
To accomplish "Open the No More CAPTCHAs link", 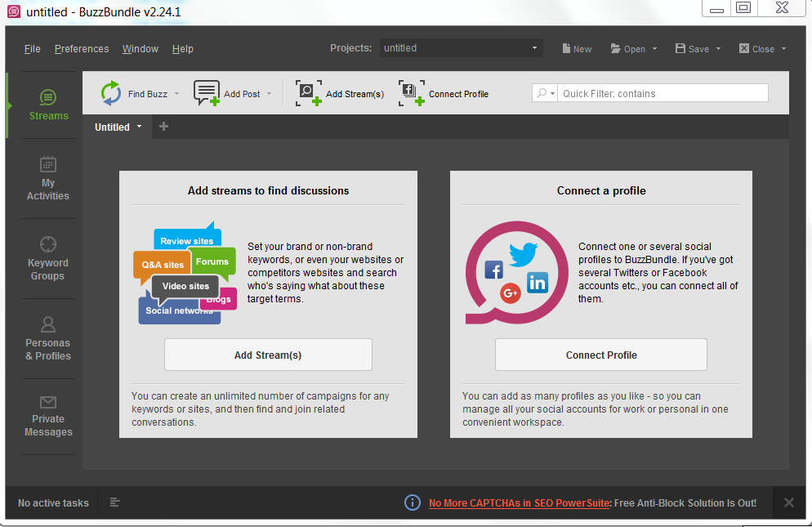I will (x=519, y=502).
